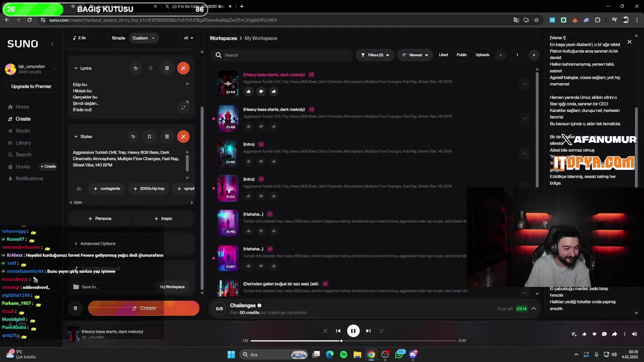Screen dimensions: 644x362
Task: Delete lyrics with the Lyrics trash icon
Action: point(167,68)
